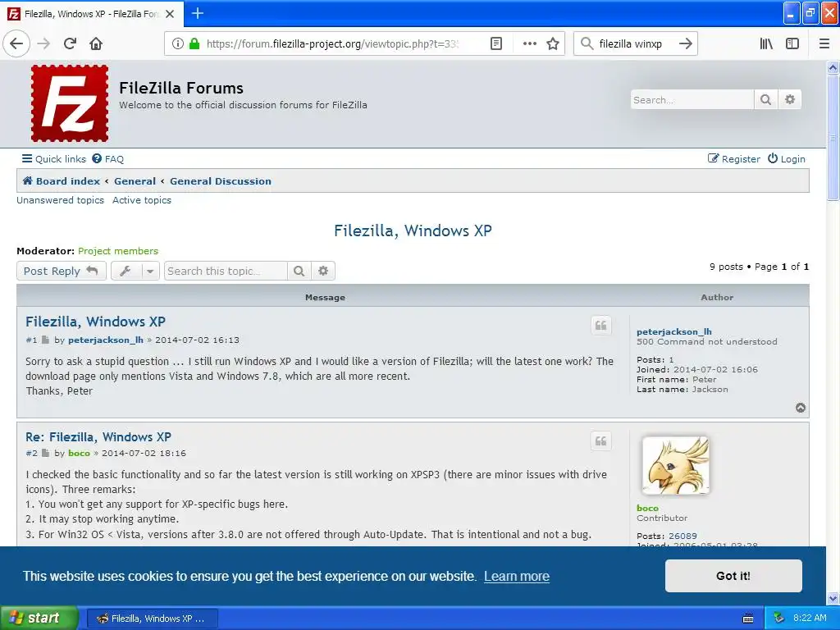840x630 pixels.
Task: Reload the current page
Action: (x=70, y=43)
